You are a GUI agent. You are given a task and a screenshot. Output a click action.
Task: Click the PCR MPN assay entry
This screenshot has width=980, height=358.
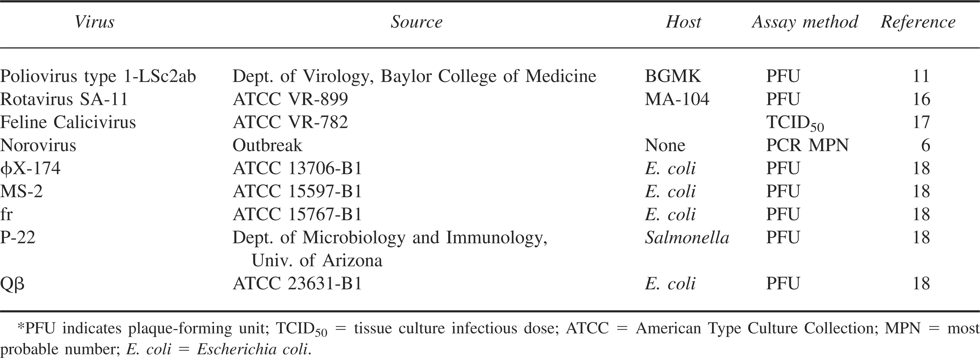807,145
